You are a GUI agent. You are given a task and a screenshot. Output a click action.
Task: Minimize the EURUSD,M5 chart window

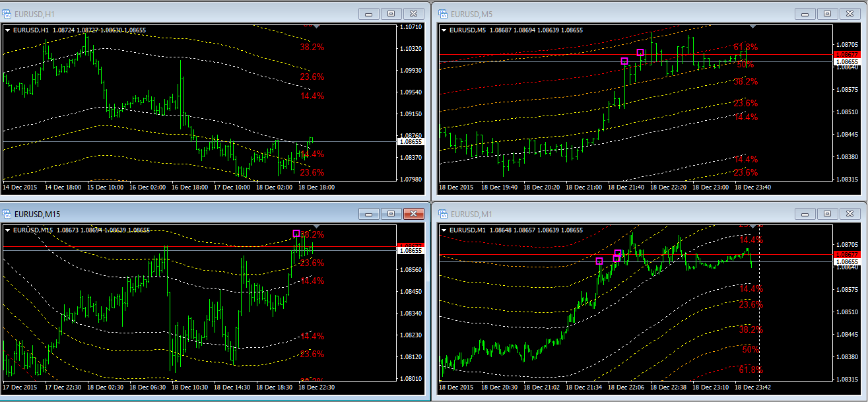[x=804, y=13]
